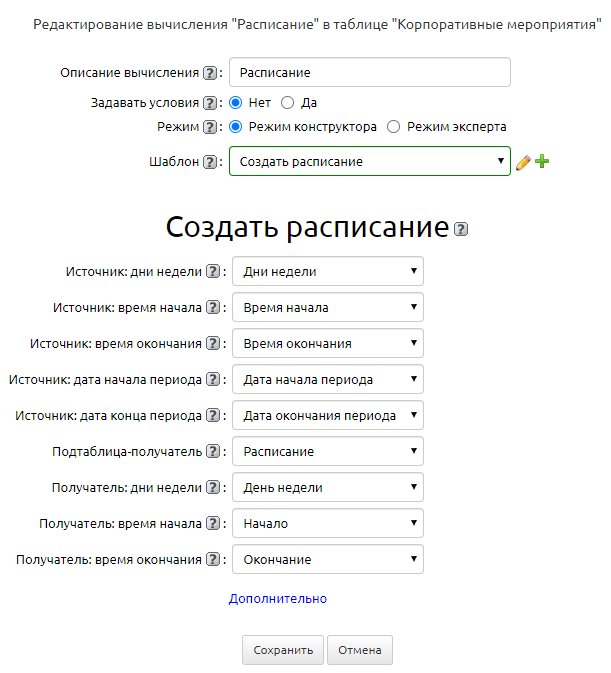Click the Описание вычисления text field

coord(370,73)
